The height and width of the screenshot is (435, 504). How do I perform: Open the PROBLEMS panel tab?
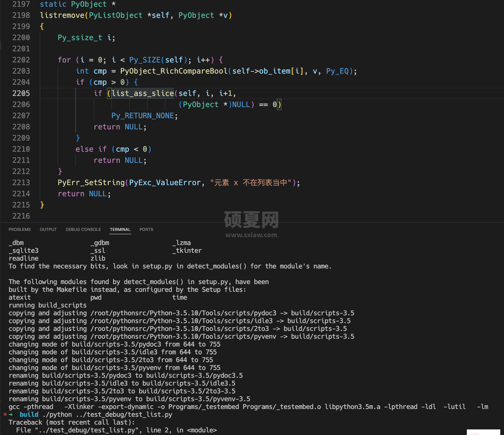pos(20,229)
